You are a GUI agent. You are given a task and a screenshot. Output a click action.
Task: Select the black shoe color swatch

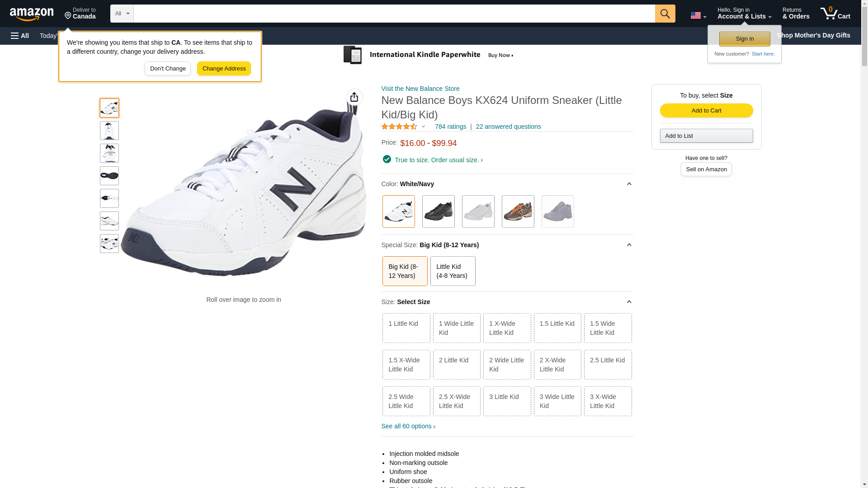438,211
